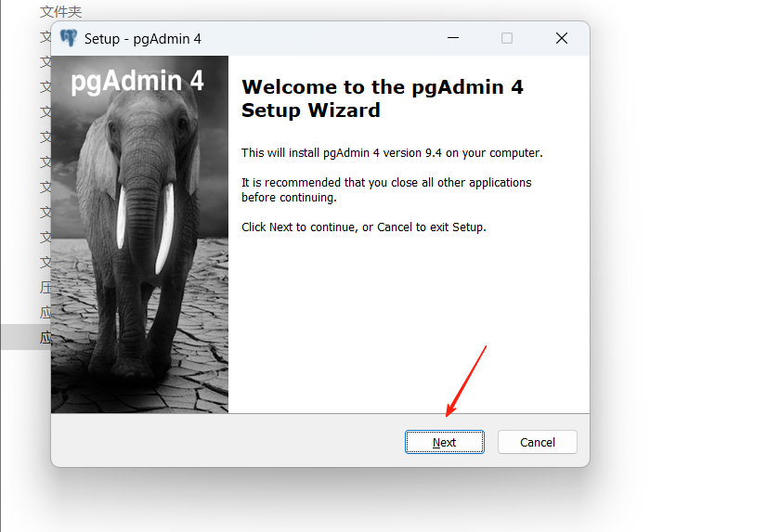780x532 pixels.
Task: Click the Next button to continue setup
Action: click(x=444, y=442)
